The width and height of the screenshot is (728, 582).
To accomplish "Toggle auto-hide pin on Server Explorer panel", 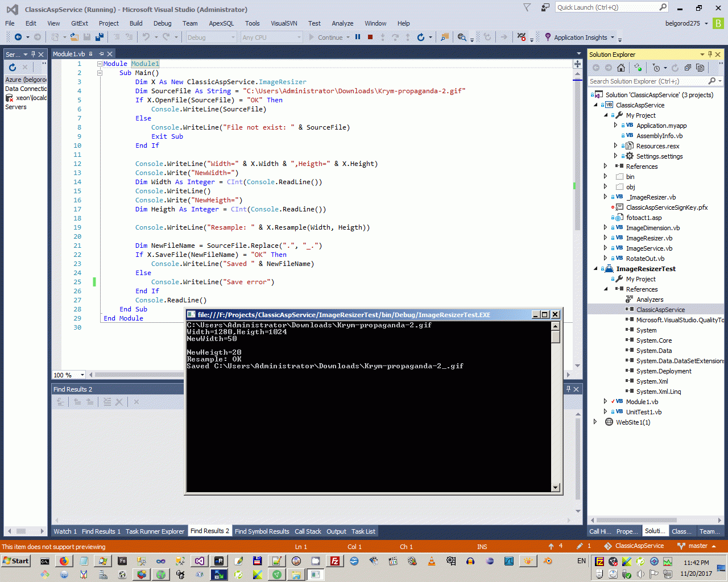I will click(33, 55).
